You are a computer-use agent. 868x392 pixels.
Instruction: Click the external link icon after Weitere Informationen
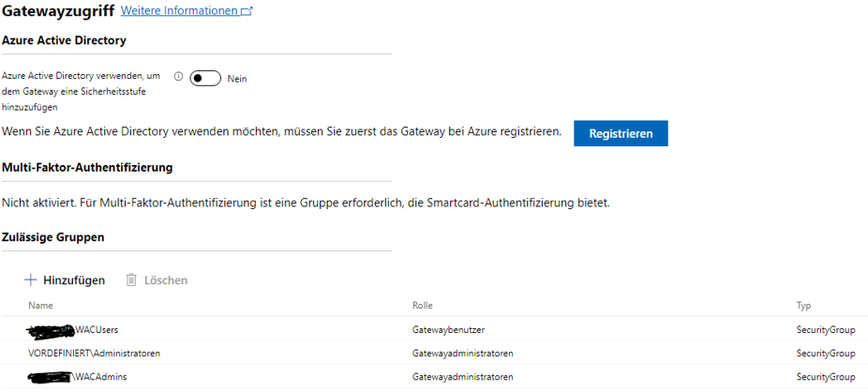pyautogui.click(x=247, y=11)
